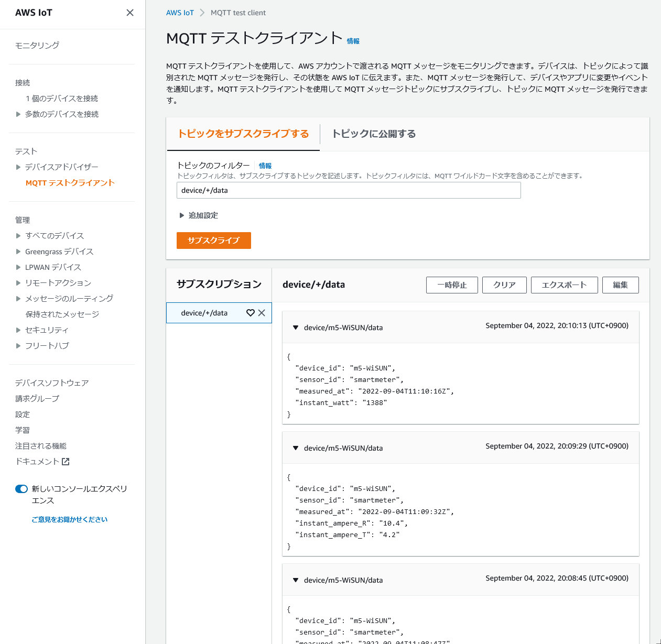Click the topic filter input field
This screenshot has height=644, width=661.
tap(349, 190)
